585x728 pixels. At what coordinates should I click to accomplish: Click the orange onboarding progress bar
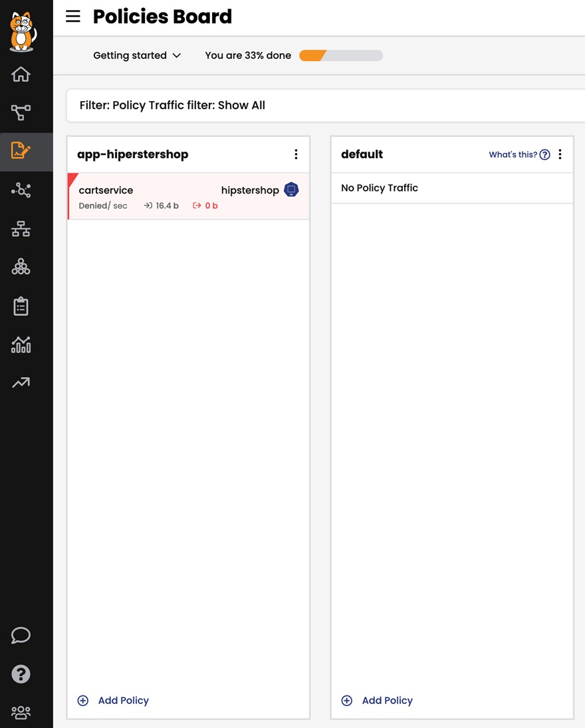pos(341,56)
